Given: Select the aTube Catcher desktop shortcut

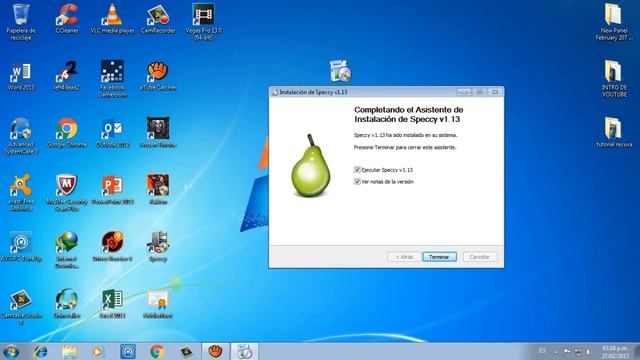Looking at the screenshot, I should pyautogui.click(x=158, y=76).
